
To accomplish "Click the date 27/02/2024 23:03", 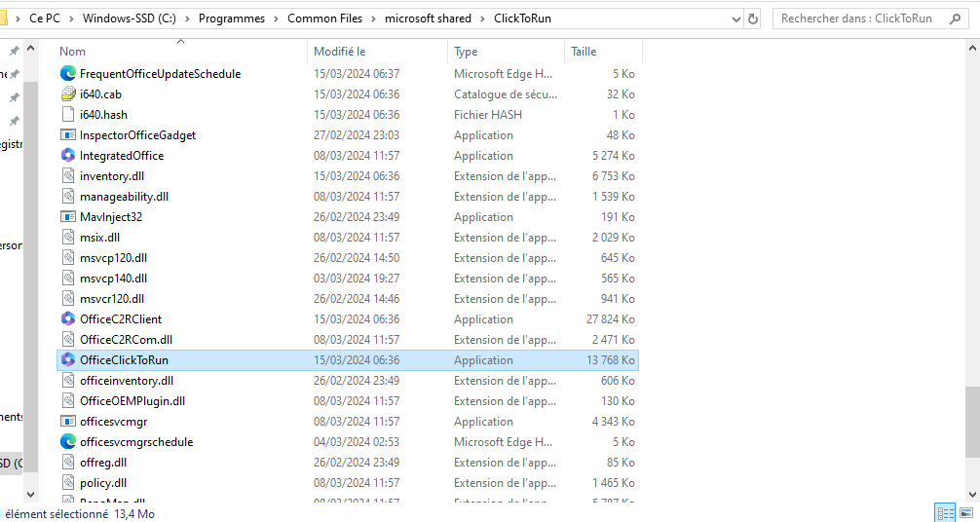I will click(x=357, y=135).
